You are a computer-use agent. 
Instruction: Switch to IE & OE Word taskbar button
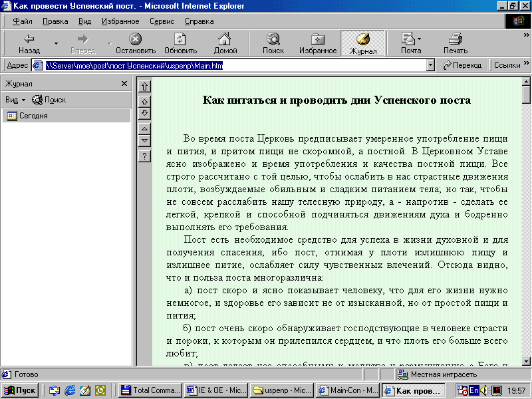coord(215,390)
